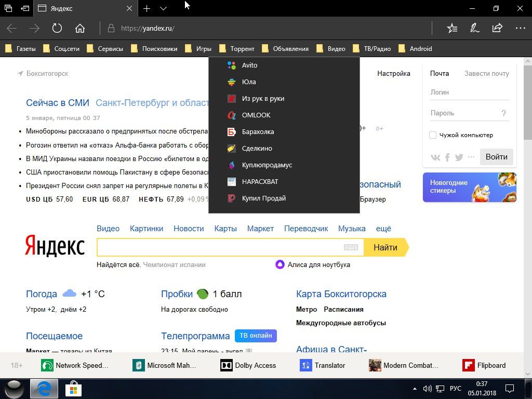Open the Favorites hub star icon
The height and width of the screenshot is (399, 532).
click(452, 28)
